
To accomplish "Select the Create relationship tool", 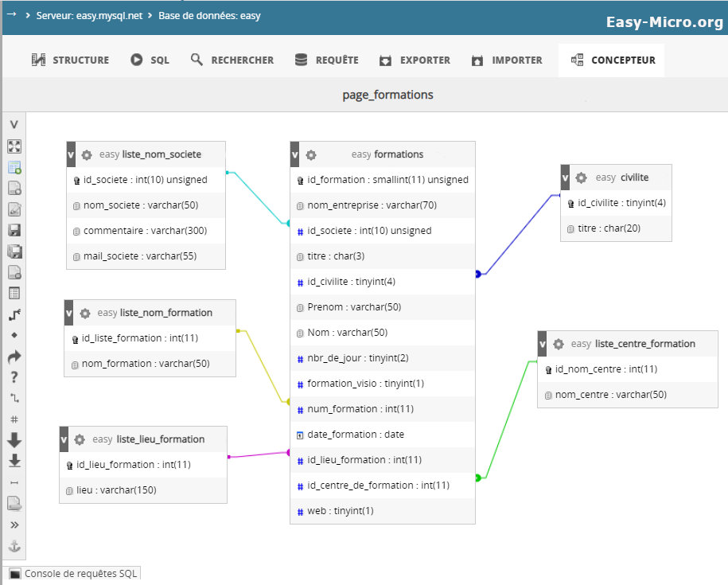I will 14,315.
